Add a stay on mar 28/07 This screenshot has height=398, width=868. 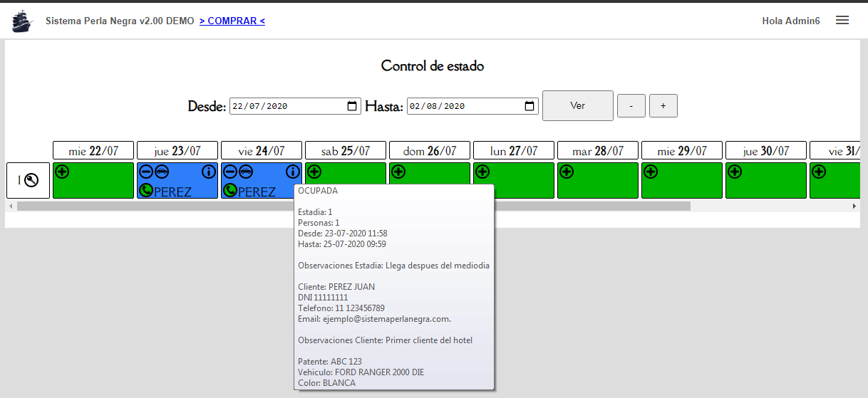pos(567,172)
